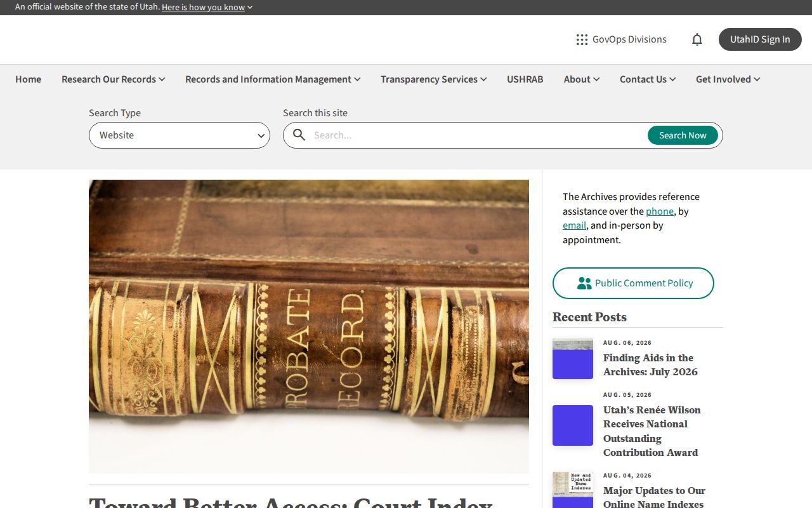Open the Probate Record book featured image
The width and height of the screenshot is (812, 508).
tap(309, 326)
